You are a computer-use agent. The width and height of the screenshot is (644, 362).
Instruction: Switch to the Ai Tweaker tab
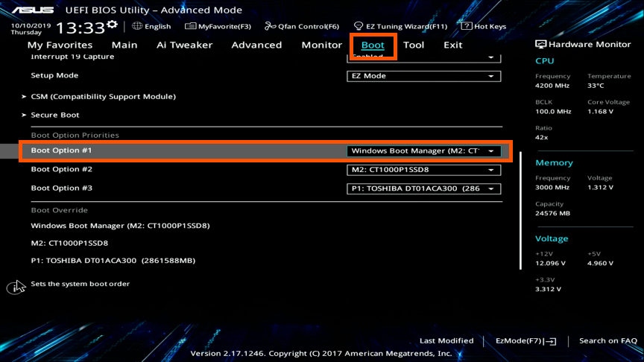[184, 45]
